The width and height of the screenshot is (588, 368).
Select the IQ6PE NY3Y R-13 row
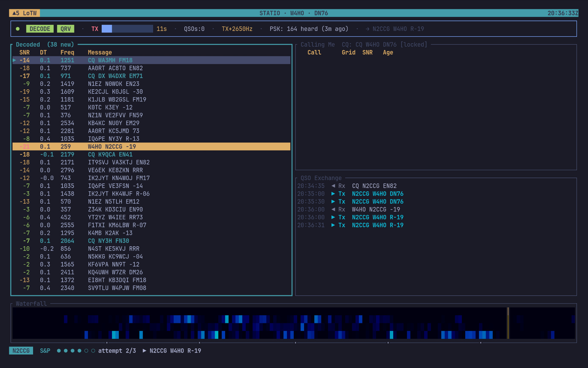pos(151,139)
